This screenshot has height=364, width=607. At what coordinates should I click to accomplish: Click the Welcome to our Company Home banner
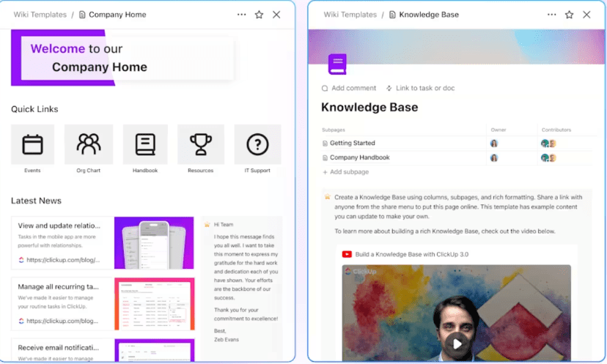pos(122,58)
